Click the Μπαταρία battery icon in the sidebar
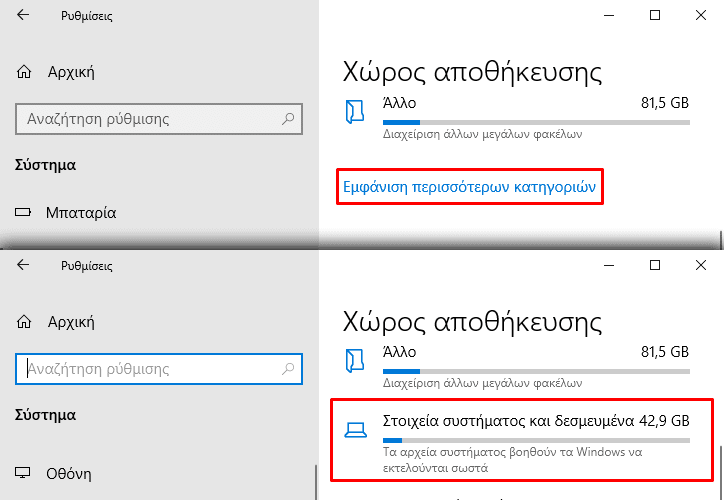The width and height of the screenshot is (724, 500). 23,212
